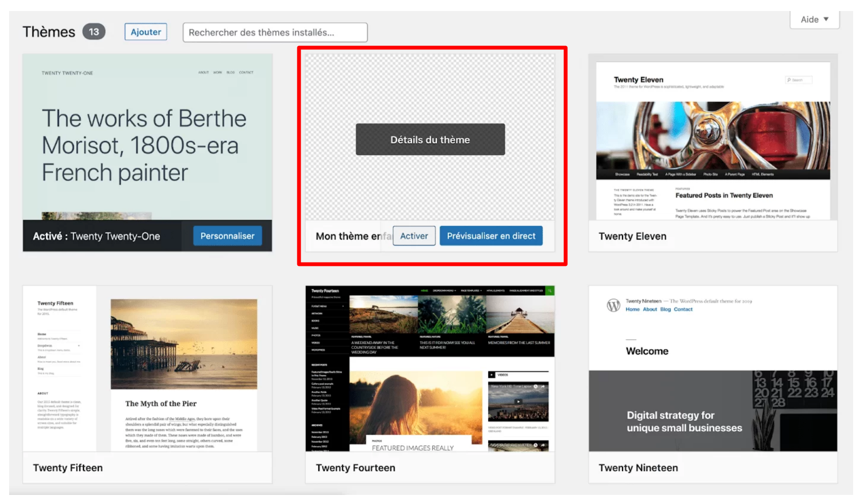The image size is (868, 504).
Task: Click "Prévisualiser en direct" for the child theme
Action: pyautogui.click(x=491, y=236)
